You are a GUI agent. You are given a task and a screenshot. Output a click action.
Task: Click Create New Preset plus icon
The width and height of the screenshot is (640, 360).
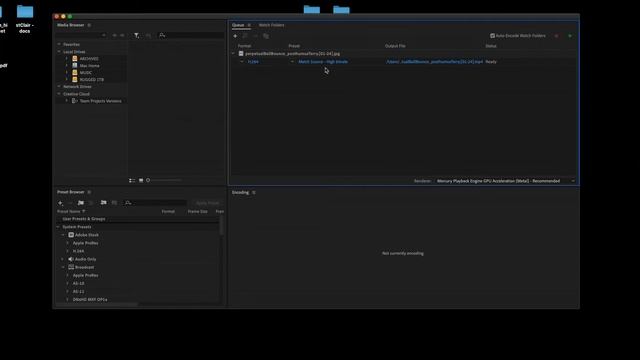[60, 203]
